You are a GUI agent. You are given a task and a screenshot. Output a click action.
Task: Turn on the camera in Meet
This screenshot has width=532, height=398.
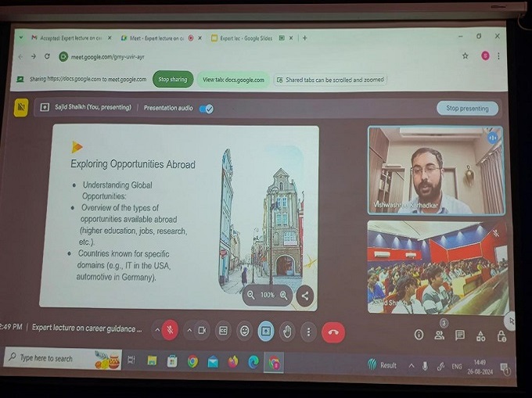coord(201,331)
